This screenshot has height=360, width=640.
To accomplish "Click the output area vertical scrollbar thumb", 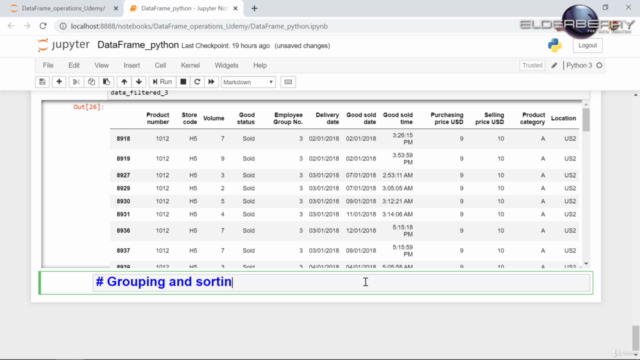I will (x=586, y=120).
